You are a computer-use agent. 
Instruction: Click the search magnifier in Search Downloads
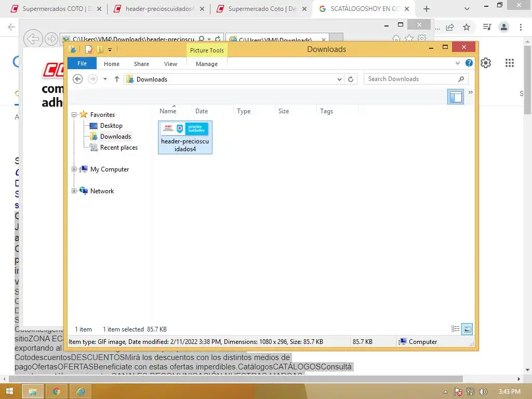tap(461, 79)
